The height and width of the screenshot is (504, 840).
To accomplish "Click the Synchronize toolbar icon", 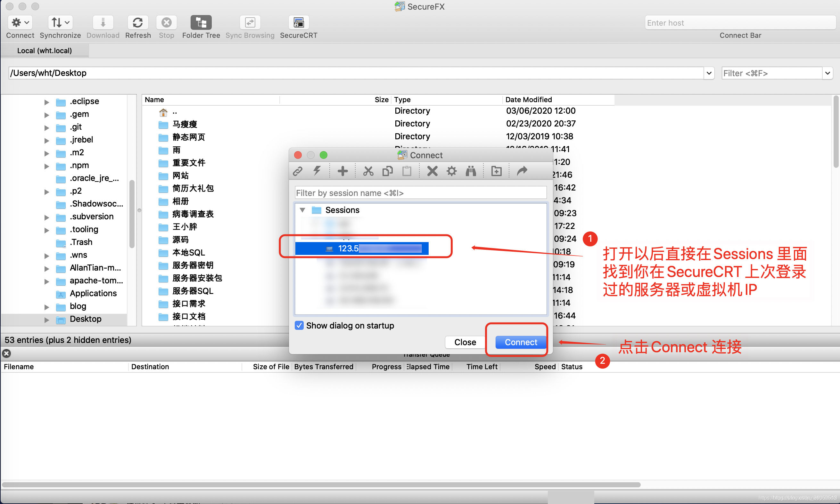I will tap(60, 23).
